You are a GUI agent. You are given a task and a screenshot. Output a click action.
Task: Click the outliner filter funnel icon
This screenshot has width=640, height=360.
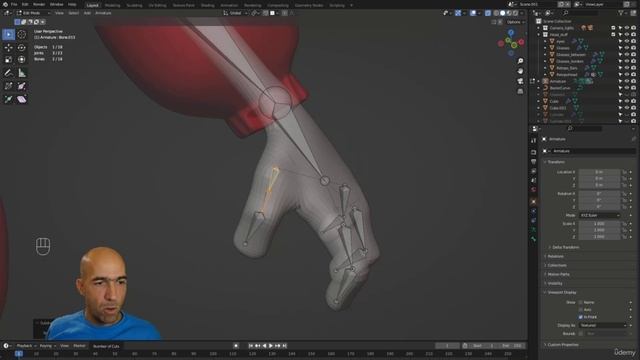[621, 13]
